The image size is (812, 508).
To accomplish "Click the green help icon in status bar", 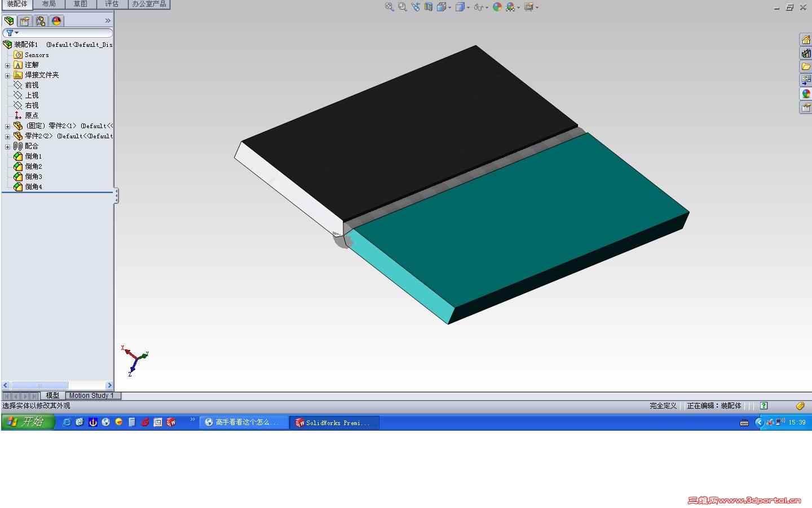I will [x=764, y=406].
